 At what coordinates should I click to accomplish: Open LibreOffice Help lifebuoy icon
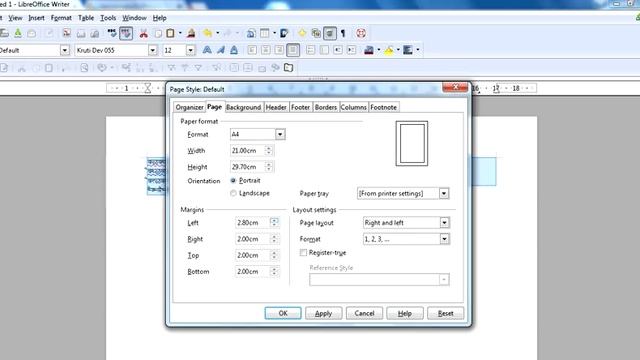point(361,33)
